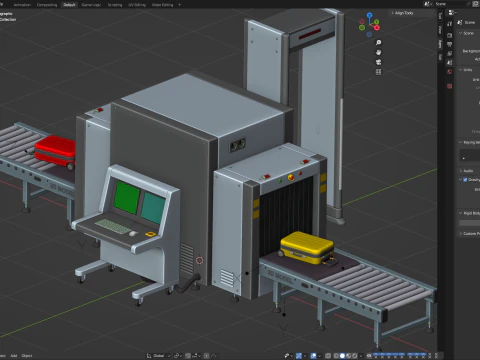The width and height of the screenshot is (480, 360).
Task: Open the View sidebar vertical tab
Action: pyautogui.click(x=440, y=30)
